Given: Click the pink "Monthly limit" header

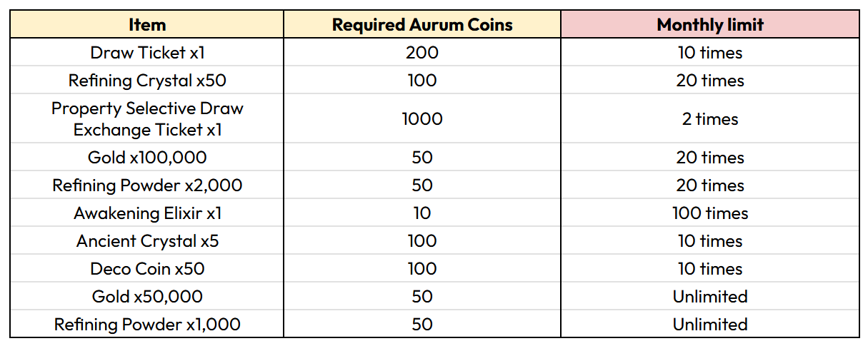Looking at the screenshot, I should tap(710, 25).
